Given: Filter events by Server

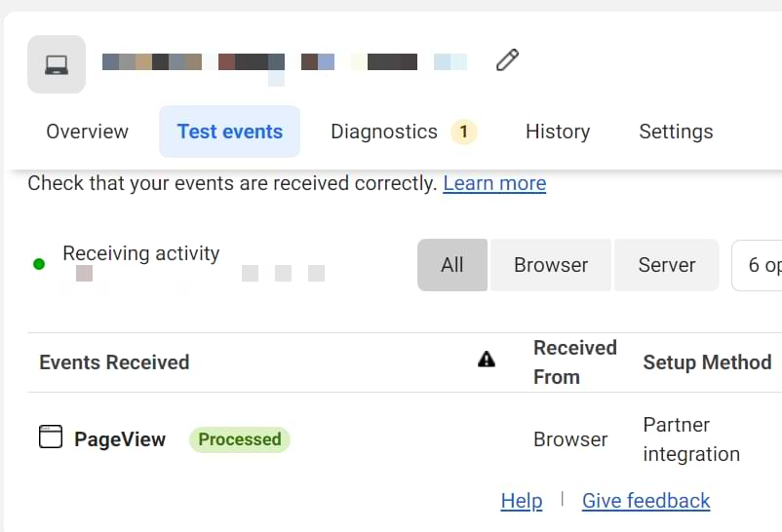Looking at the screenshot, I should pyautogui.click(x=666, y=265).
